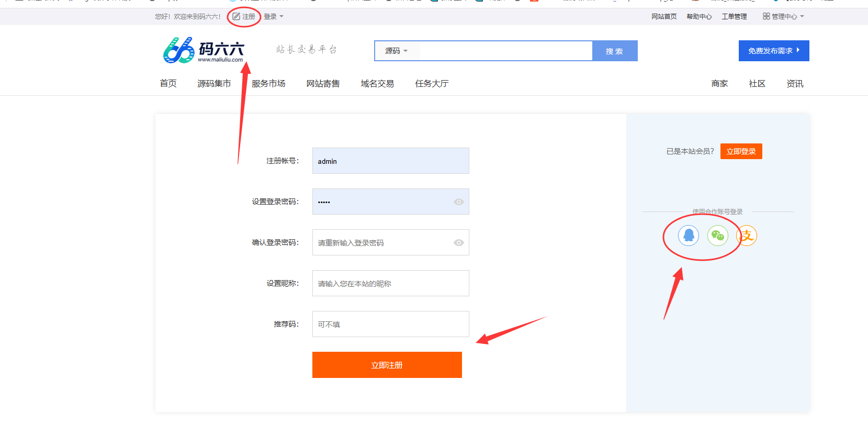The width and height of the screenshot is (868, 424).
Task: Toggle visibility of 确认登录密码 field
Action: point(458,243)
